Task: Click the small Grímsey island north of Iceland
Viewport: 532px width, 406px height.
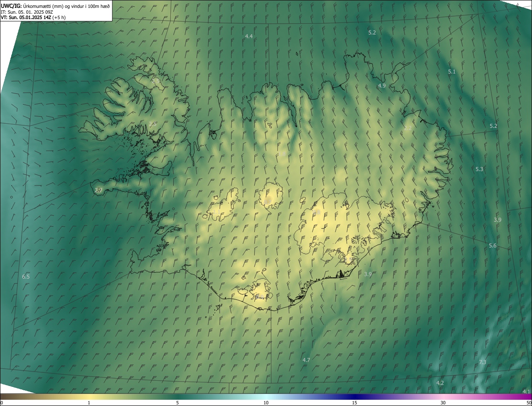Action: click(298, 53)
